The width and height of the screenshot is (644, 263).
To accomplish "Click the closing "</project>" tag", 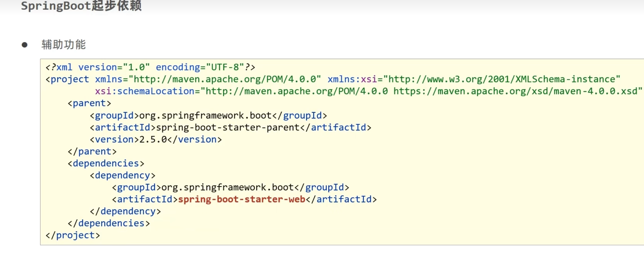I will tap(73, 235).
